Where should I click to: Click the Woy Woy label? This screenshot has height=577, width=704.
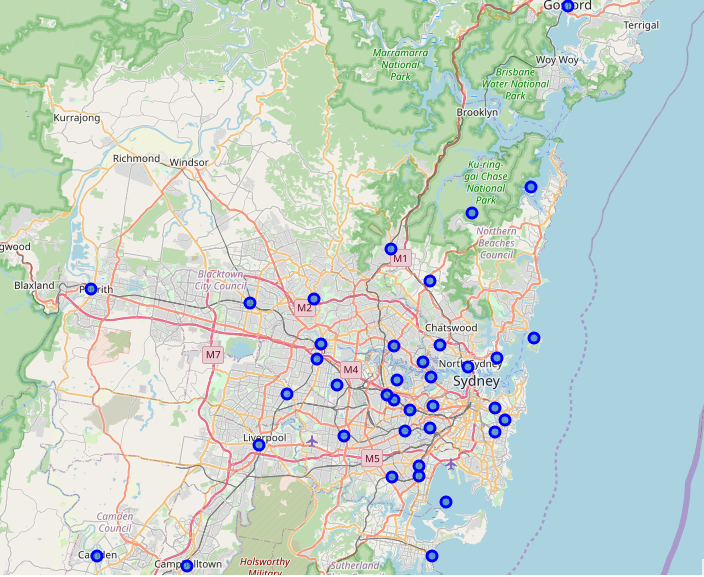click(557, 60)
